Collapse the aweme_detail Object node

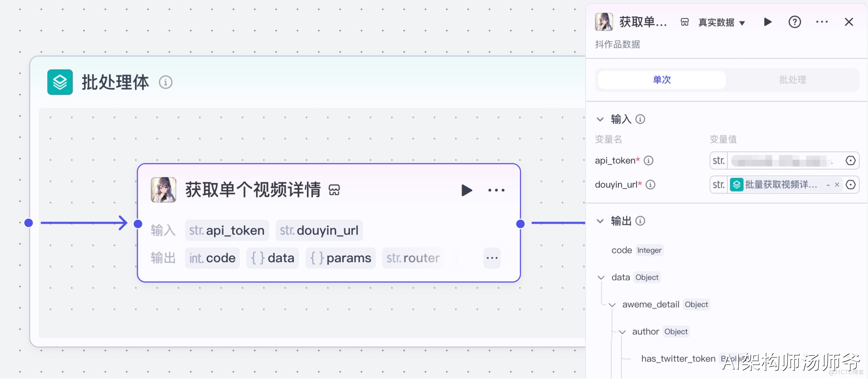coord(612,305)
